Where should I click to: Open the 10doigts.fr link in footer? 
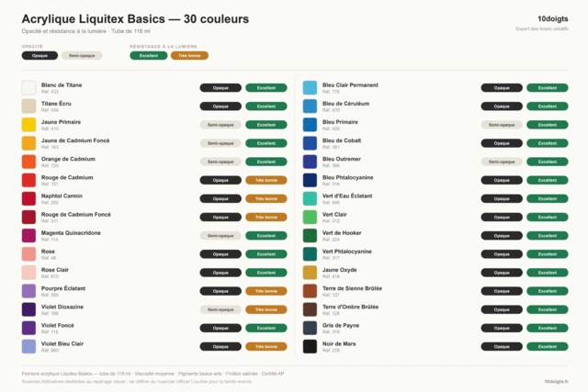click(556, 382)
